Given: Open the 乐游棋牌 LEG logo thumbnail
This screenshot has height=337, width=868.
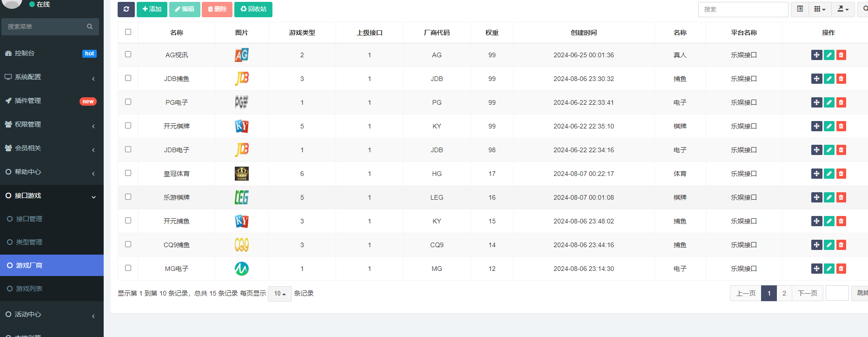Looking at the screenshot, I should tap(241, 197).
